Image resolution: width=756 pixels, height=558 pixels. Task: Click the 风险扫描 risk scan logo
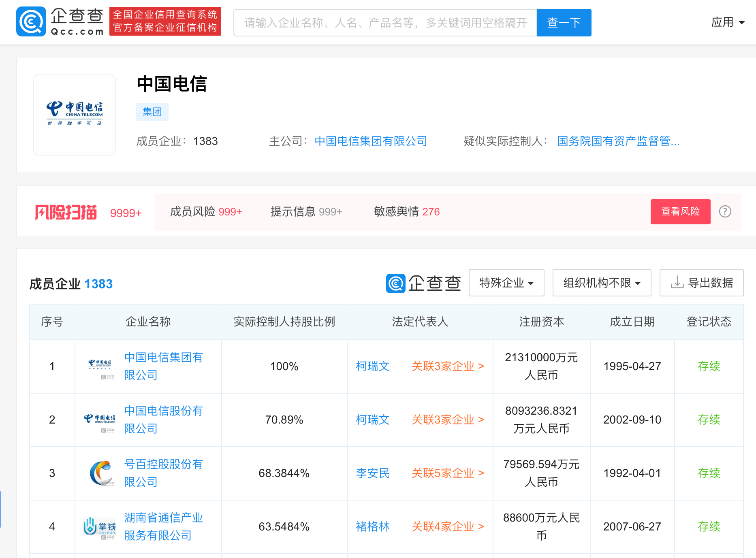tap(66, 212)
